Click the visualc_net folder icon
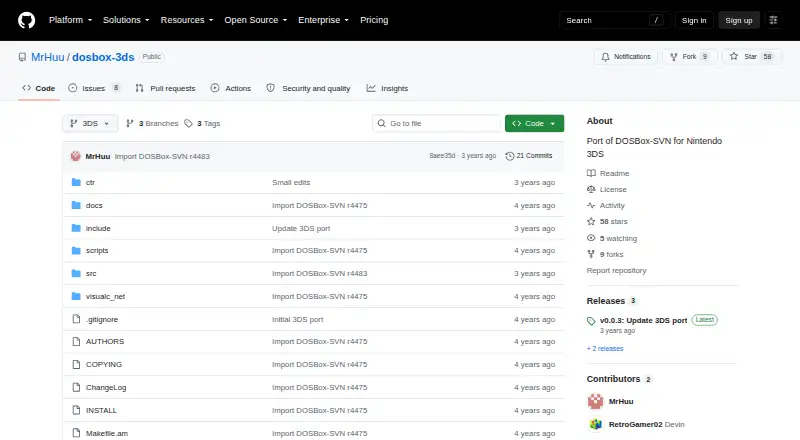Viewport: 800px width, 440px height. (76, 297)
